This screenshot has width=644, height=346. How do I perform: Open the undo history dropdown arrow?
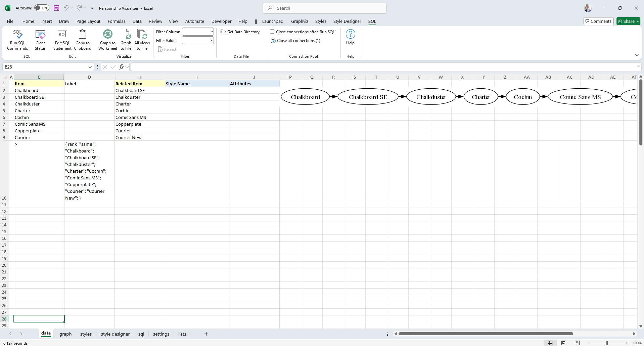[x=72, y=8]
